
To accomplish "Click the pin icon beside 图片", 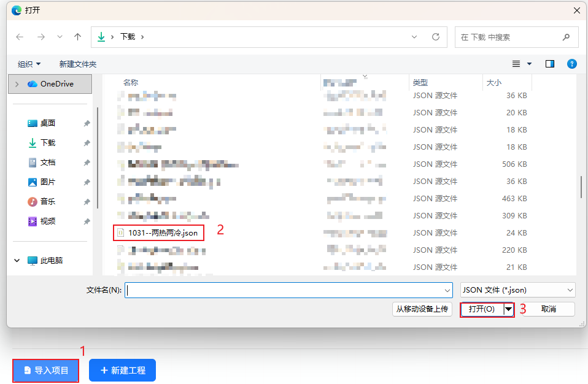I will tap(87, 182).
